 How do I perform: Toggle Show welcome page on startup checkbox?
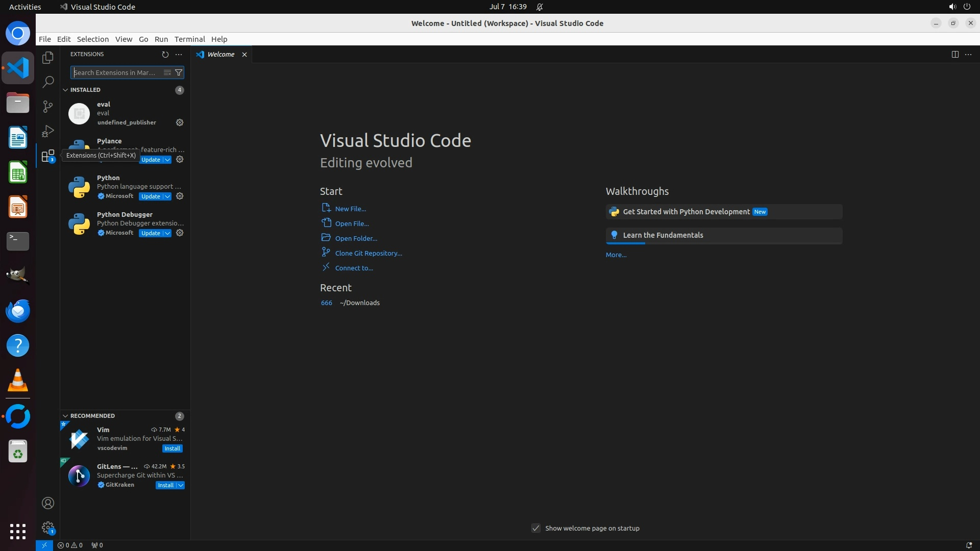point(535,528)
